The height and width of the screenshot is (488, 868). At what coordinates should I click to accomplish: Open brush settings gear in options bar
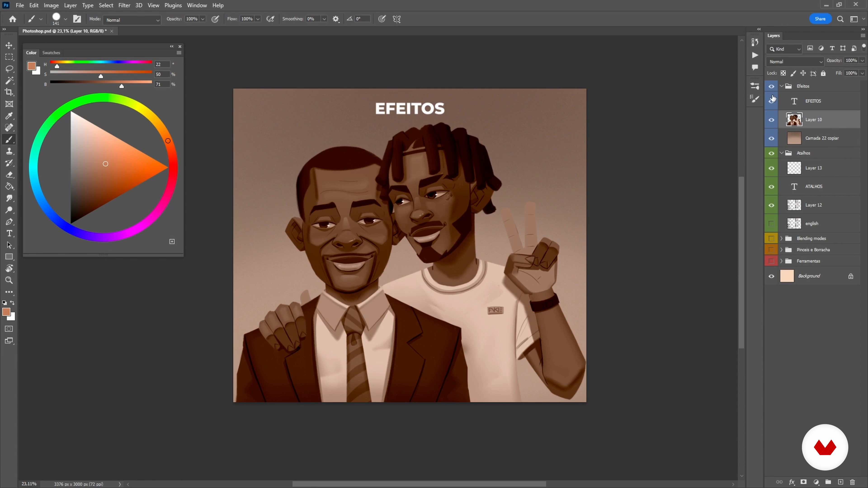point(336,19)
